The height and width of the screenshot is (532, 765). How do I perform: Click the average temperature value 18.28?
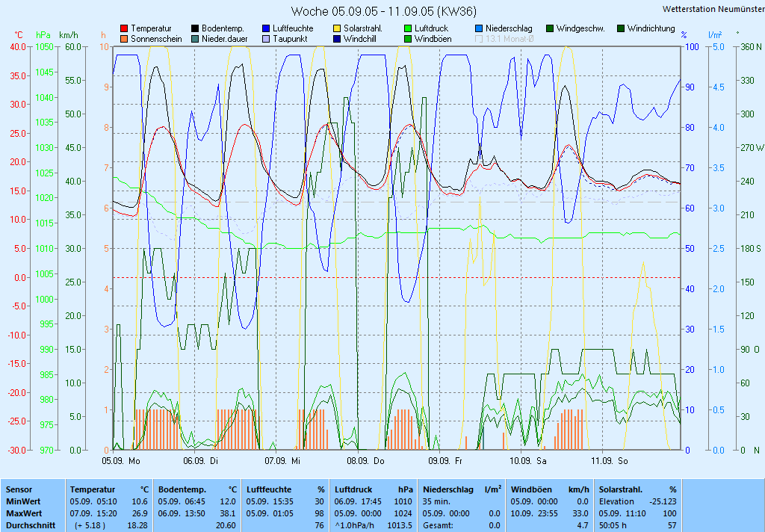click(137, 526)
